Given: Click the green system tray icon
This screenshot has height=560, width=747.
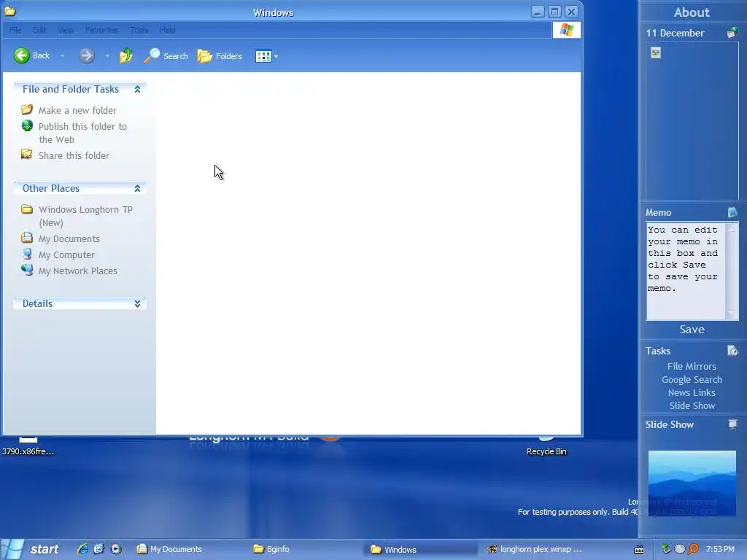Looking at the screenshot, I should tap(666, 550).
